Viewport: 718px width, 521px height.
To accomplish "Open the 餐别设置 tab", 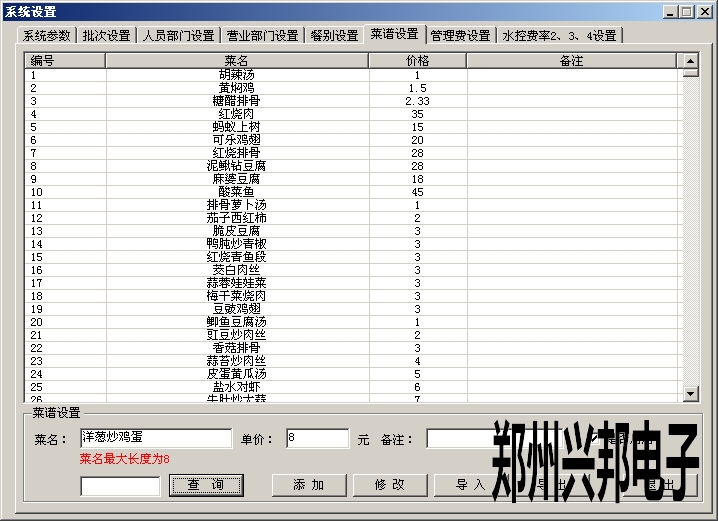I will coord(333,35).
